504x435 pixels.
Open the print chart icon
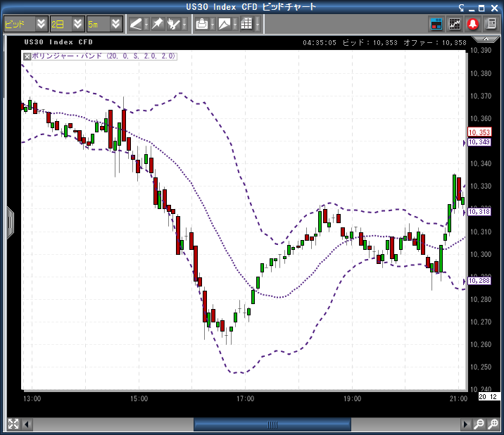tap(202, 24)
